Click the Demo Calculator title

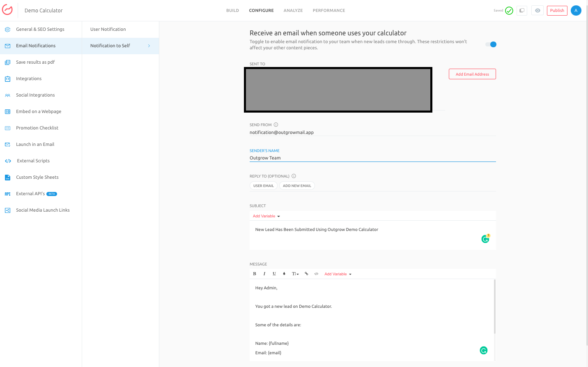pyautogui.click(x=44, y=11)
